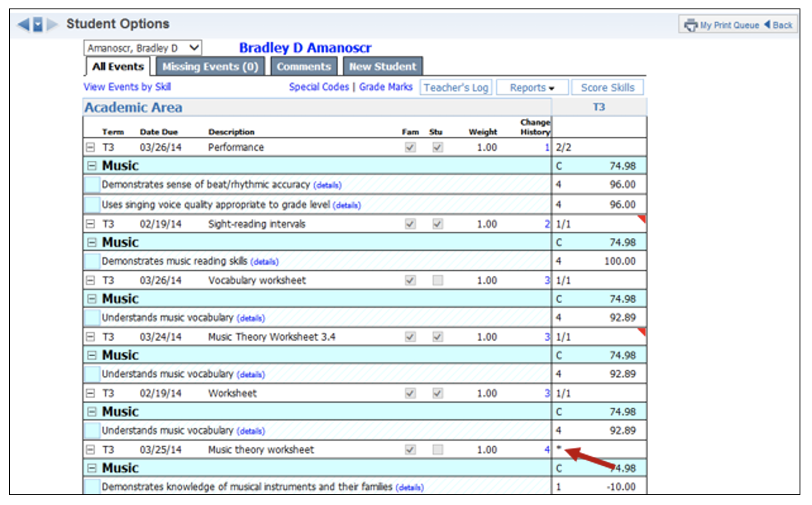812x505 pixels.
Task: Switch to the Missing Events (0) tab
Action: pos(210,67)
